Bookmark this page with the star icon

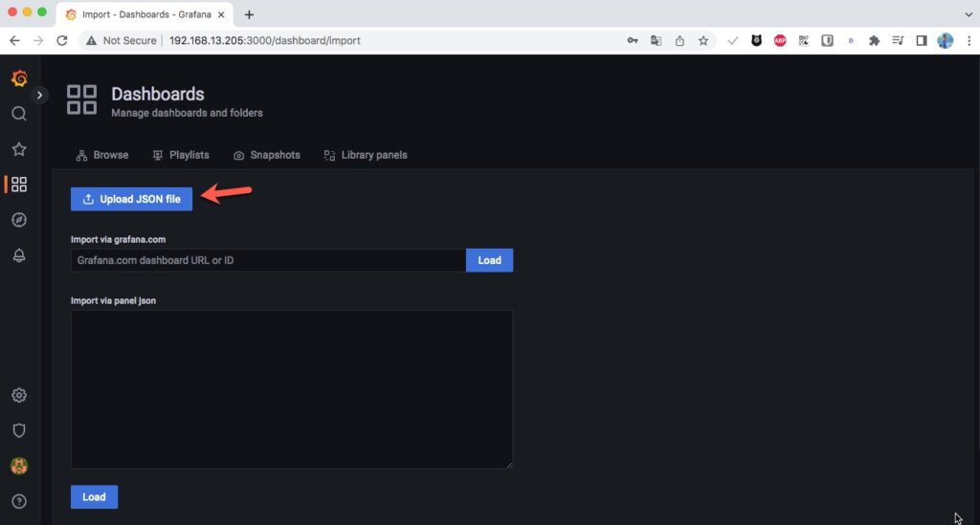[x=703, y=40]
